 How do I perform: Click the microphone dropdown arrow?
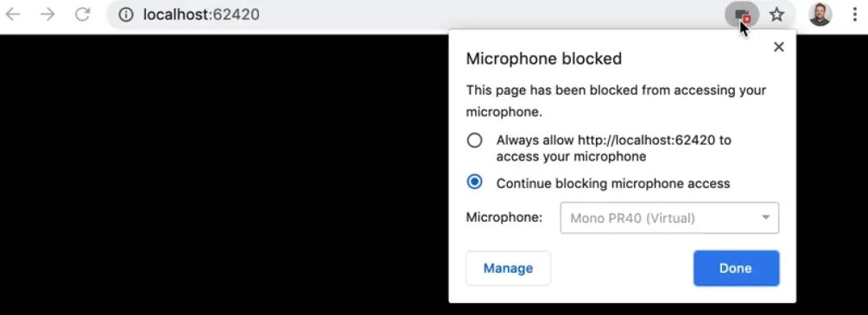tap(765, 217)
